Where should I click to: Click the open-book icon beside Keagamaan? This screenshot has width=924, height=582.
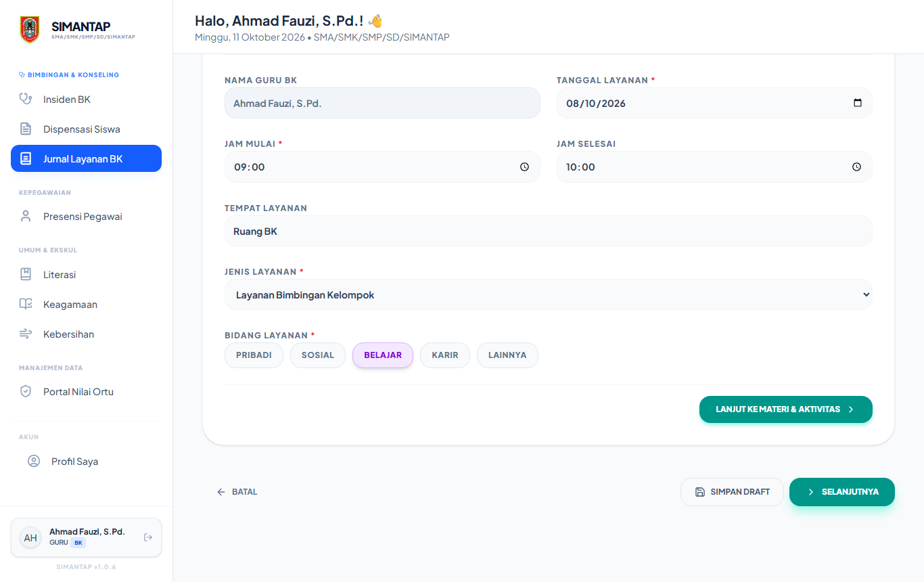click(x=26, y=305)
